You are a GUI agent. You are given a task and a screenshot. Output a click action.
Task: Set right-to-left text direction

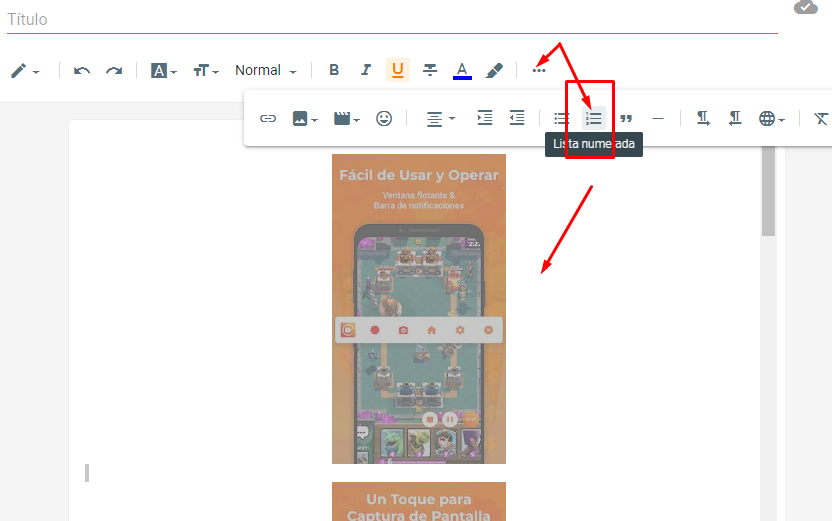735,118
